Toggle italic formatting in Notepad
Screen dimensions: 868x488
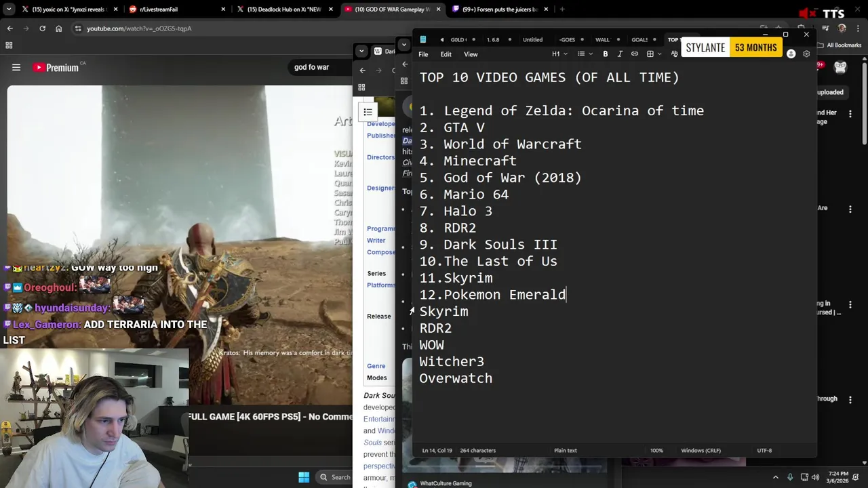point(620,54)
